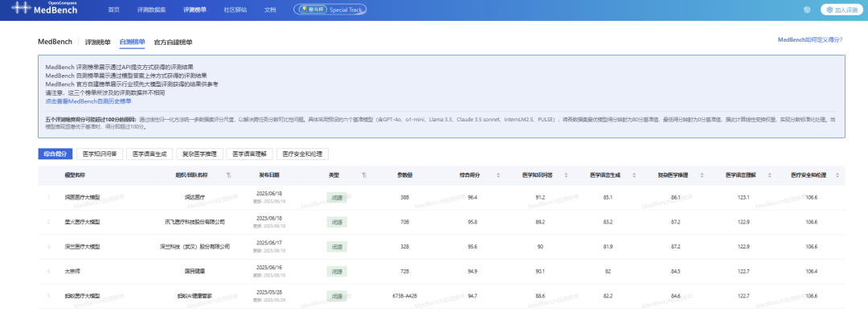Click organization 润达医疗
This screenshot has height=312, width=868.
(194, 197)
